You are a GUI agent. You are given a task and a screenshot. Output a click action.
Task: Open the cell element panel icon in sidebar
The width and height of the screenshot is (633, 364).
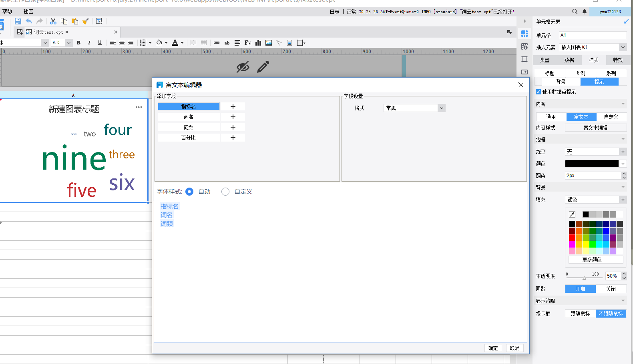point(524,34)
